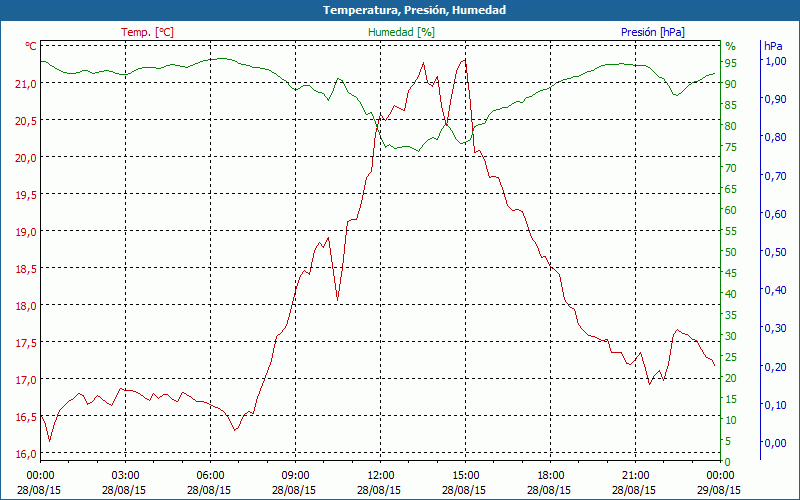Click the 00:00 label above 29/08/15
The height and width of the screenshot is (500, 800).
720,476
